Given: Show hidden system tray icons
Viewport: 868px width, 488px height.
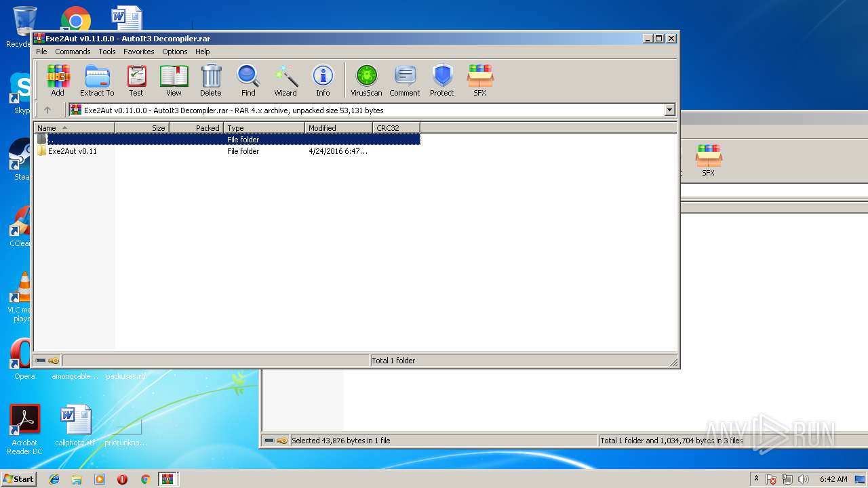Looking at the screenshot, I should pos(756,479).
